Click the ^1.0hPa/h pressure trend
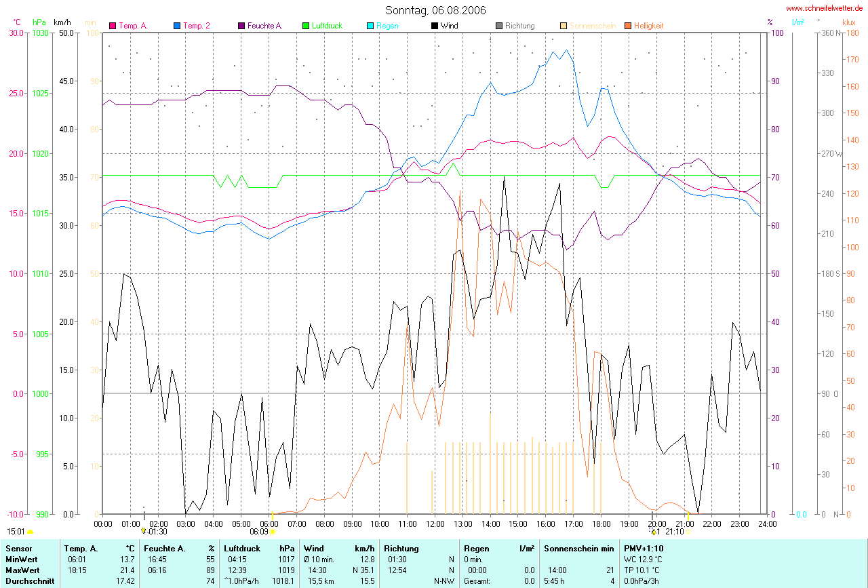 click(241, 581)
